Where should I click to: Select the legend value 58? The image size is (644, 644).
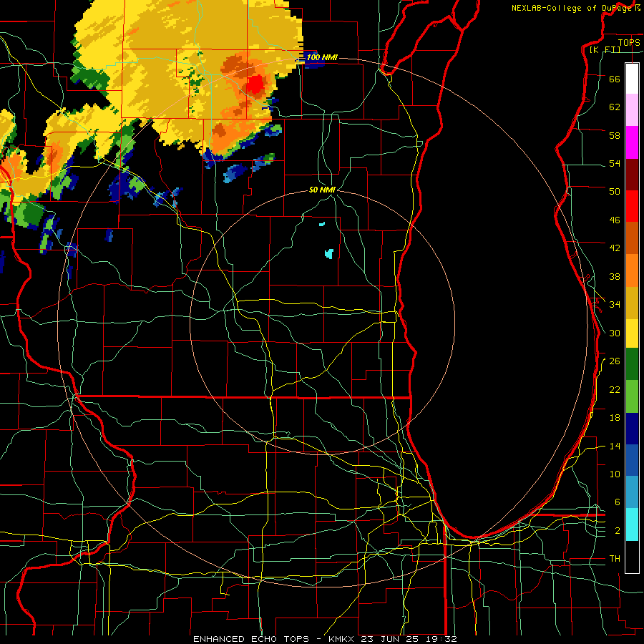pos(615,135)
